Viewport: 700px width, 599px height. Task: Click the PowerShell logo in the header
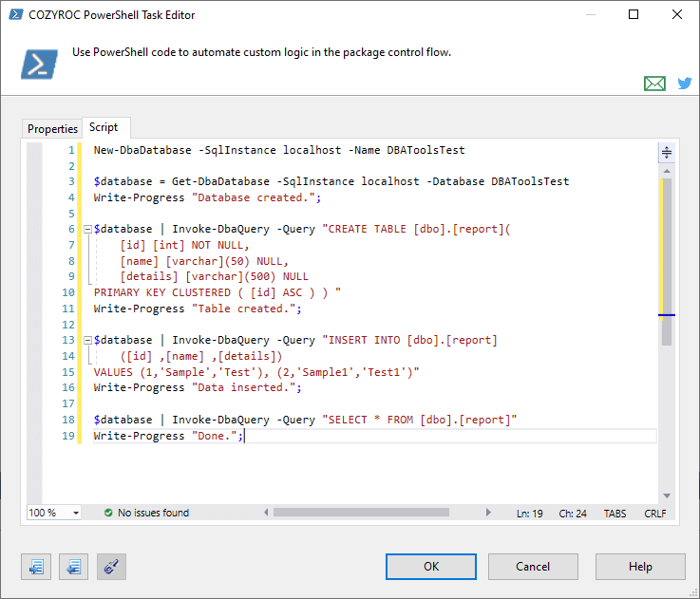pos(39,65)
